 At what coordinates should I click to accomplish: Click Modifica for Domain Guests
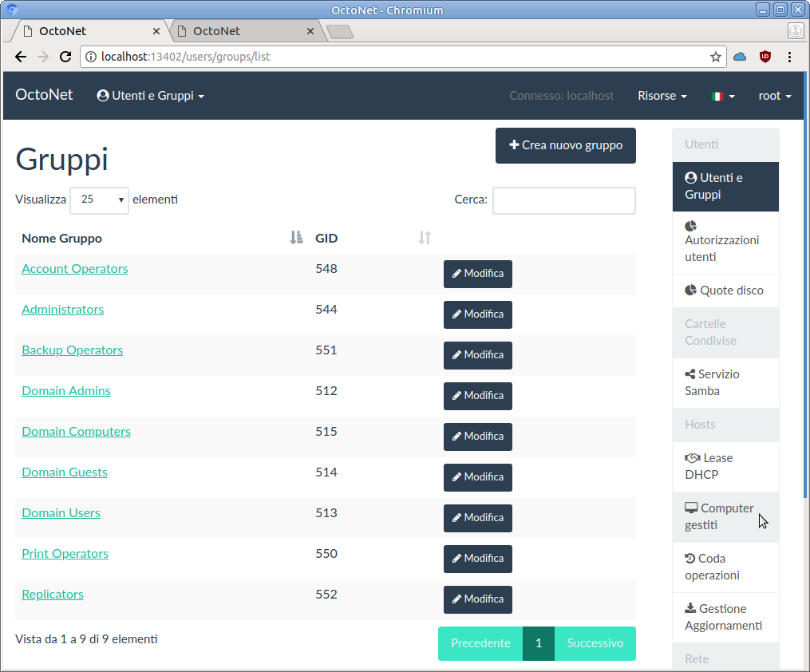pos(478,477)
